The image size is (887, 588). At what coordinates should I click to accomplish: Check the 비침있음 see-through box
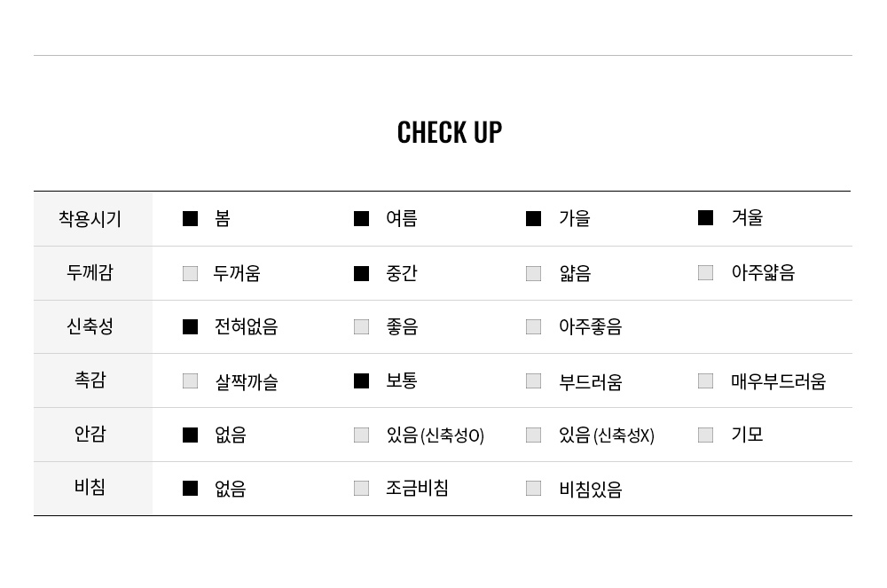click(533, 489)
